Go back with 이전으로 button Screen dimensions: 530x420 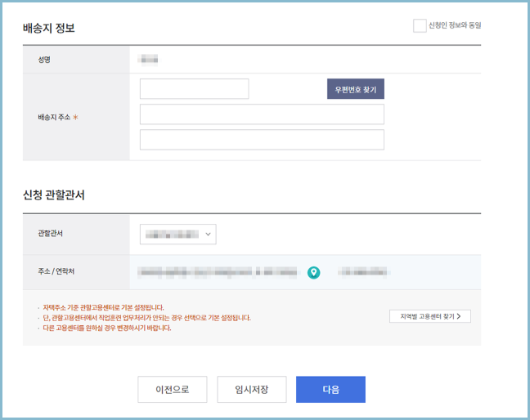pyautogui.click(x=173, y=390)
